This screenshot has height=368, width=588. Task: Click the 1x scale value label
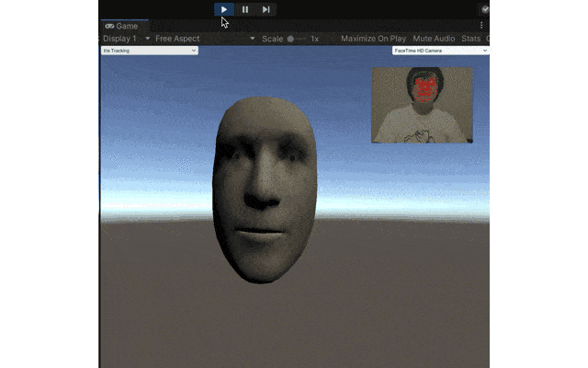pos(314,39)
